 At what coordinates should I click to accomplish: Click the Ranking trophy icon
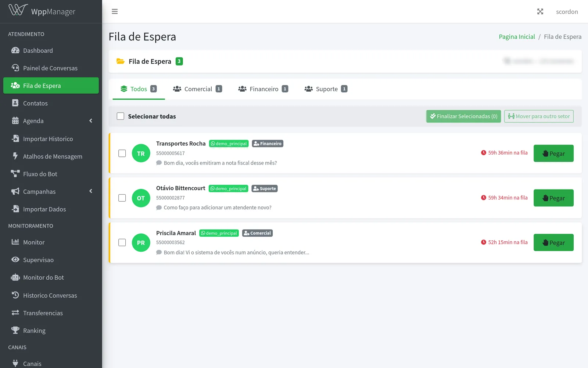(x=15, y=330)
